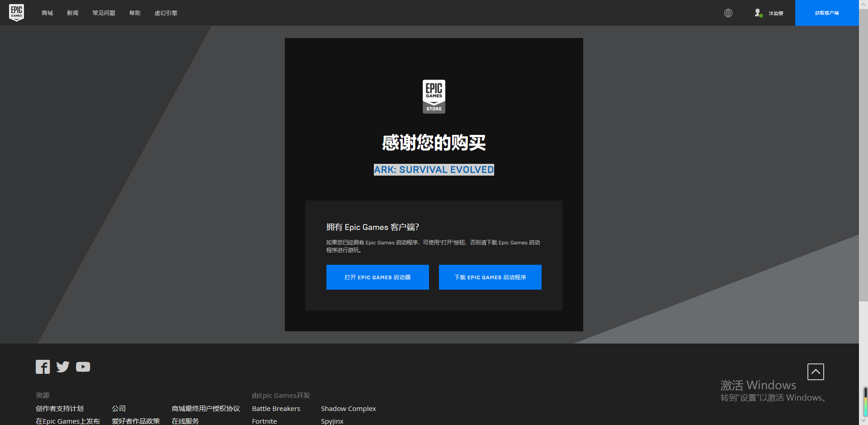Open the language dropdown in the header
The height and width of the screenshot is (425, 868).
[728, 13]
